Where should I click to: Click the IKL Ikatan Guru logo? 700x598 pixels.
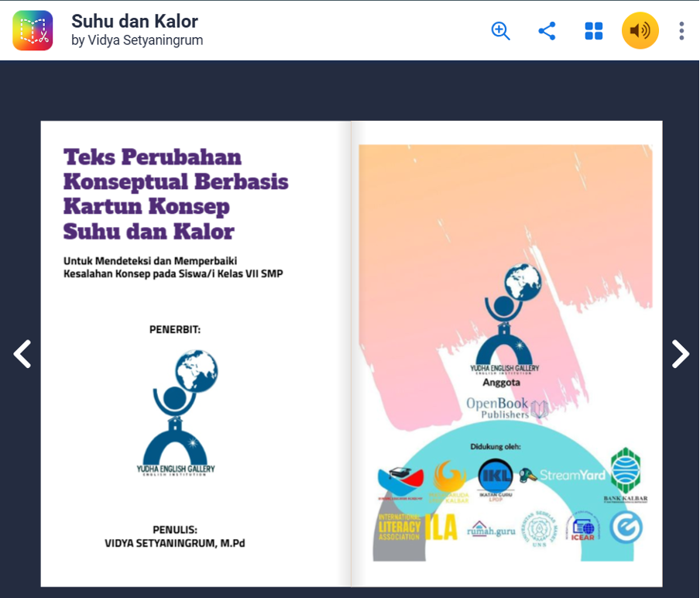[x=496, y=479]
